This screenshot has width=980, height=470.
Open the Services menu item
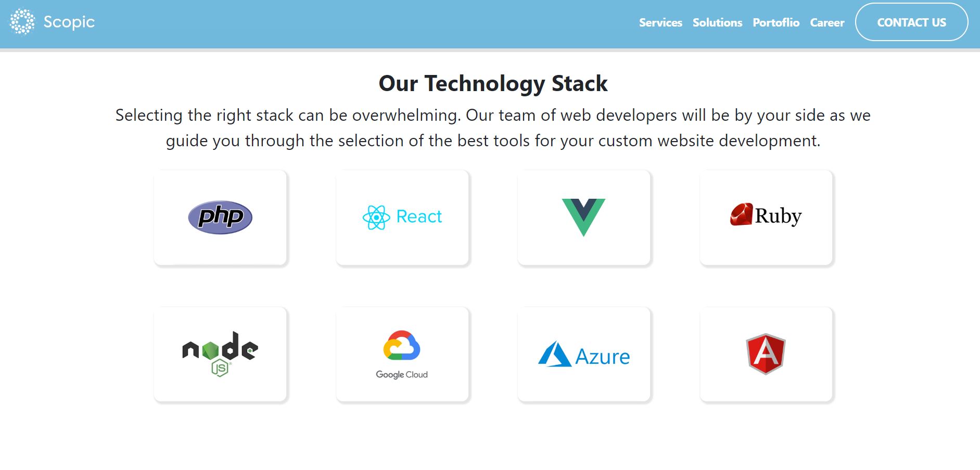[x=660, y=22]
